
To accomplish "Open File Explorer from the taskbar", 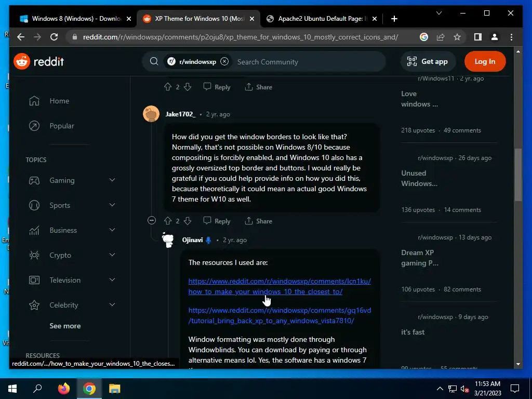I will (x=115, y=389).
